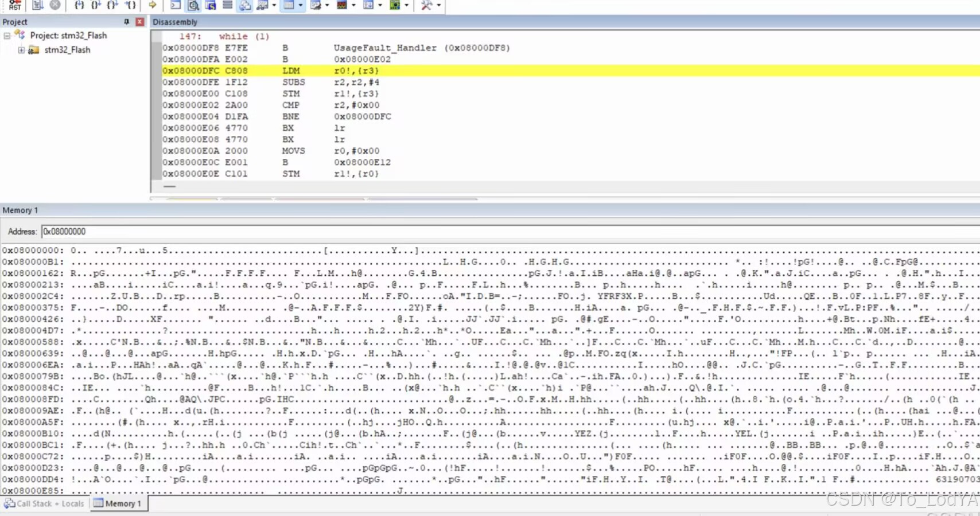This screenshot has height=516, width=980.
Task: Toggle the Call Stack Window icon
Action: pos(245,5)
